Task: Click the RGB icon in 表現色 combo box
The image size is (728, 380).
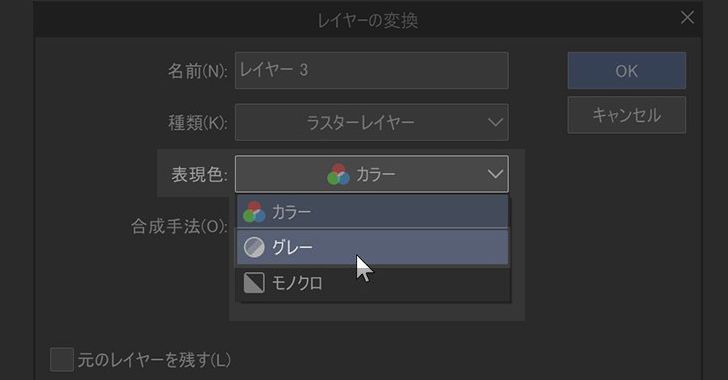Action: click(338, 174)
